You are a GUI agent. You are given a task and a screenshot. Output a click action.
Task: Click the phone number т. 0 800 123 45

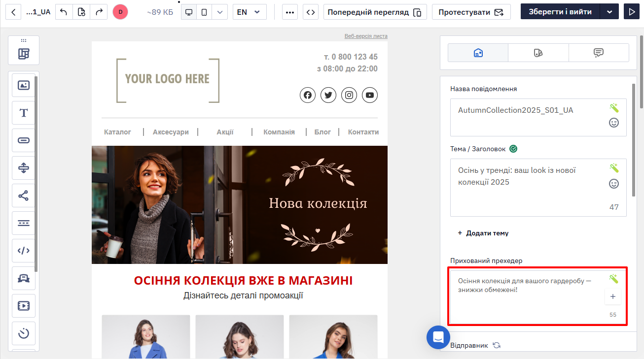(351, 57)
